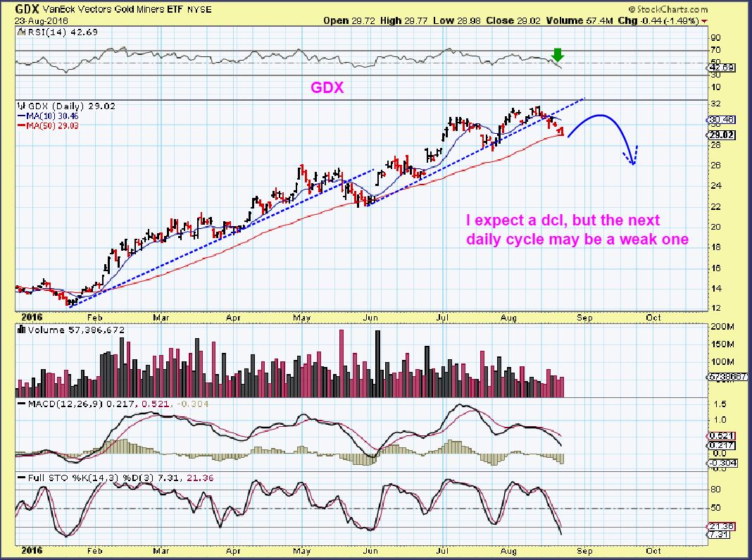Click the 'Volume 57,386,672' panel label
The width and height of the screenshot is (752, 560).
point(76,330)
